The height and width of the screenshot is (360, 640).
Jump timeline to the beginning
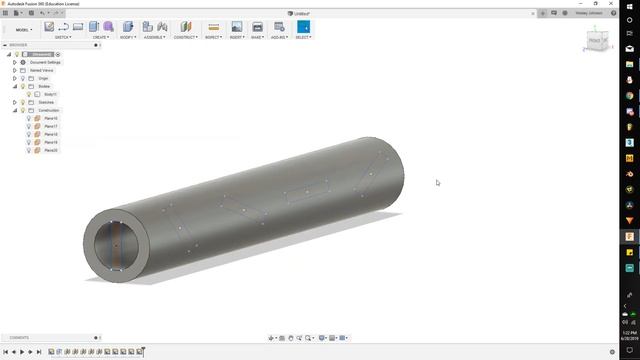point(5,352)
